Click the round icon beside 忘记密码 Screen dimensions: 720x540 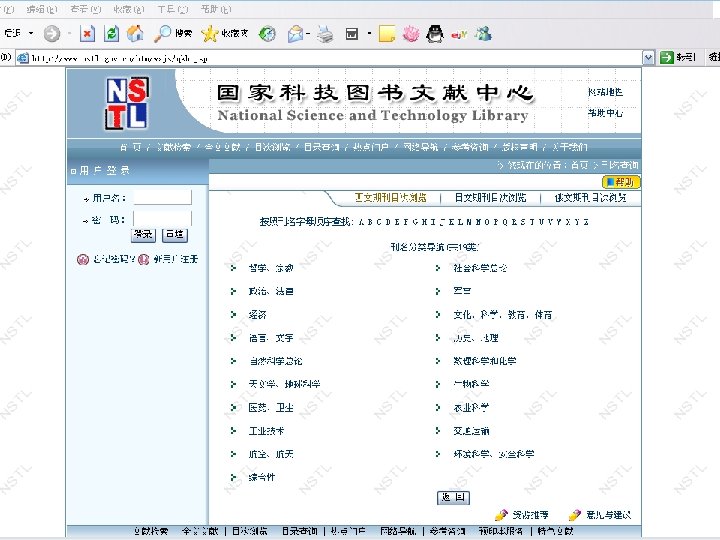coord(83,259)
